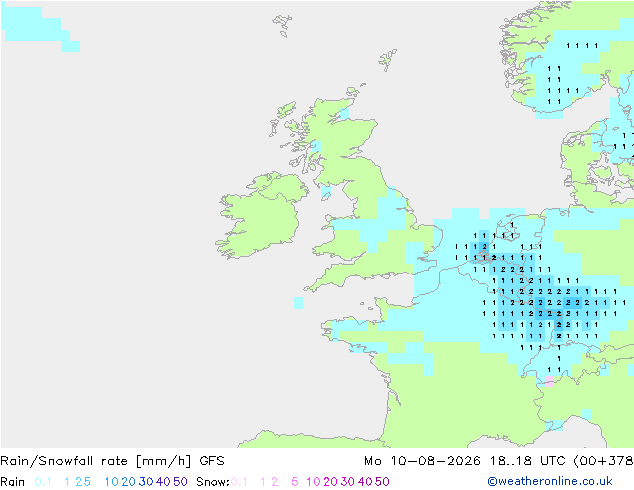Click the lone rain cell in the sea off Cornwall

298,303
